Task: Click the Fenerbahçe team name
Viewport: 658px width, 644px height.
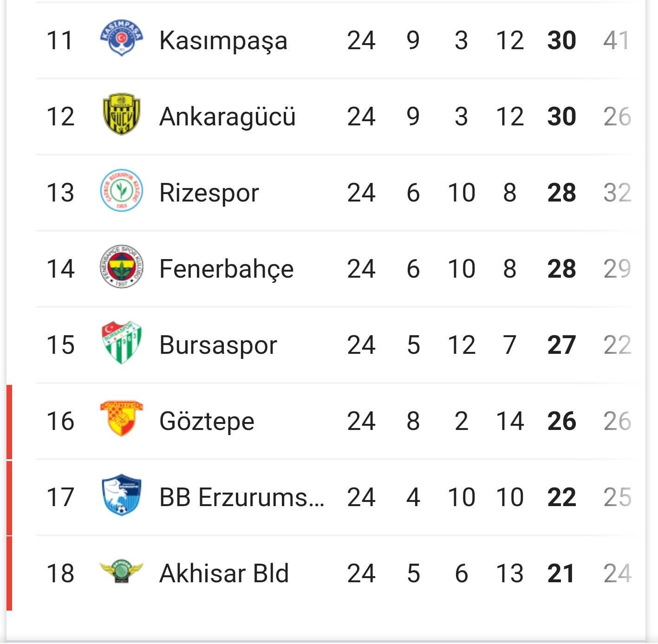Action: click(x=227, y=269)
